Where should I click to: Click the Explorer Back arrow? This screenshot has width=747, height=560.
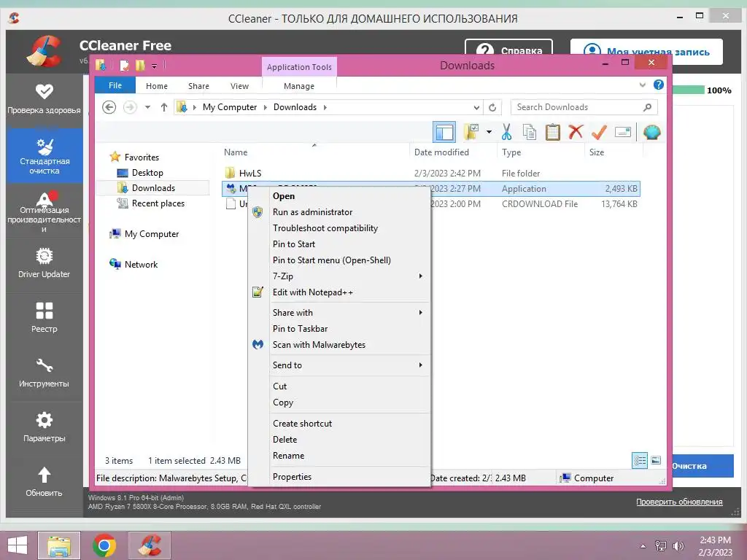point(109,107)
